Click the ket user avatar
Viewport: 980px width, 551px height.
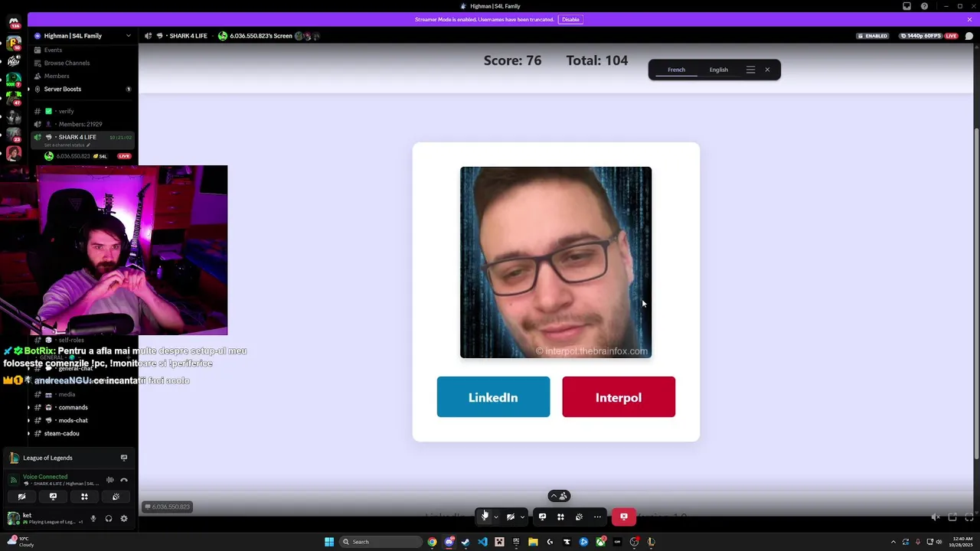point(13,518)
